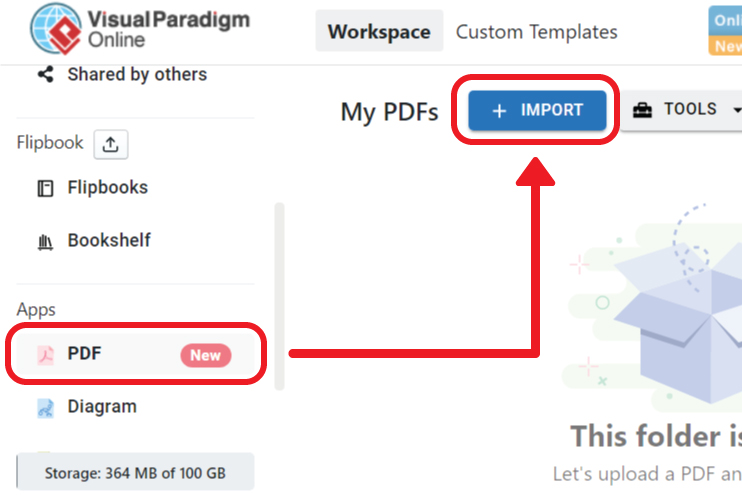
Task: Click the Visual Paradigm Online logo
Action: click(139, 28)
